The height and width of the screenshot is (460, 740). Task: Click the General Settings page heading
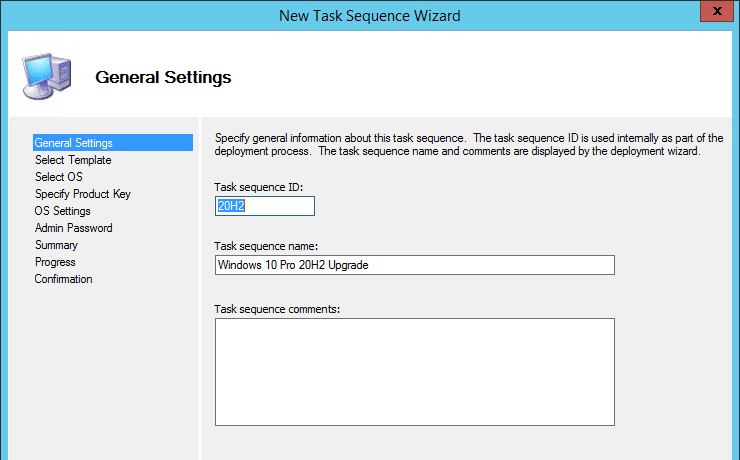(x=164, y=77)
